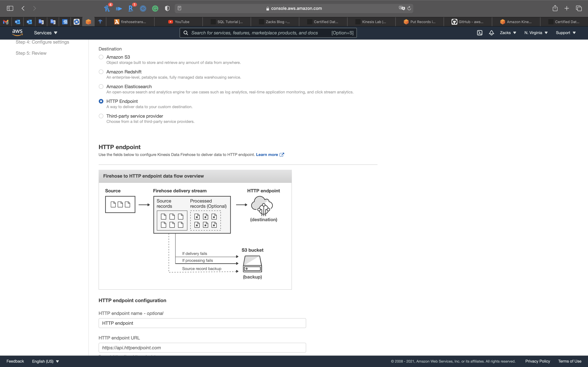Click the Safari share icon

tap(555, 8)
